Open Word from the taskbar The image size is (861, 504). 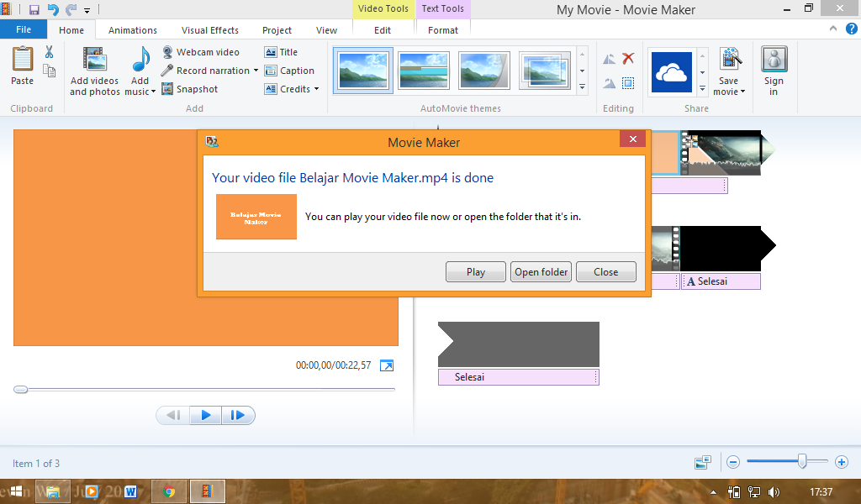[x=130, y=491]
